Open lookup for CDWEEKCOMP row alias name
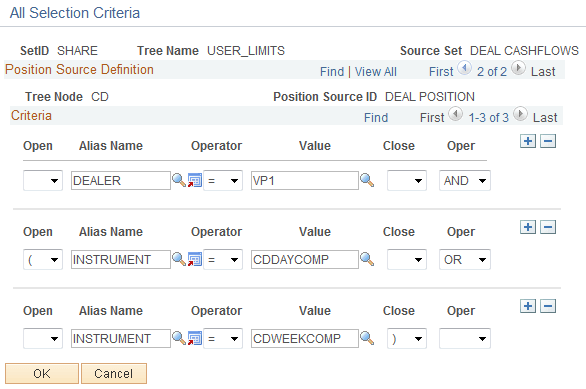This screenshot has height=389, width=586. 179,339
